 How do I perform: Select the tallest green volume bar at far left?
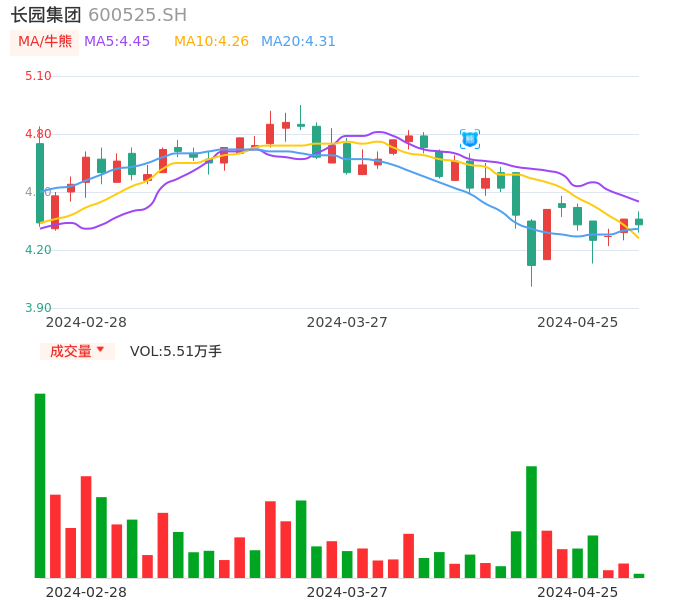40,485
